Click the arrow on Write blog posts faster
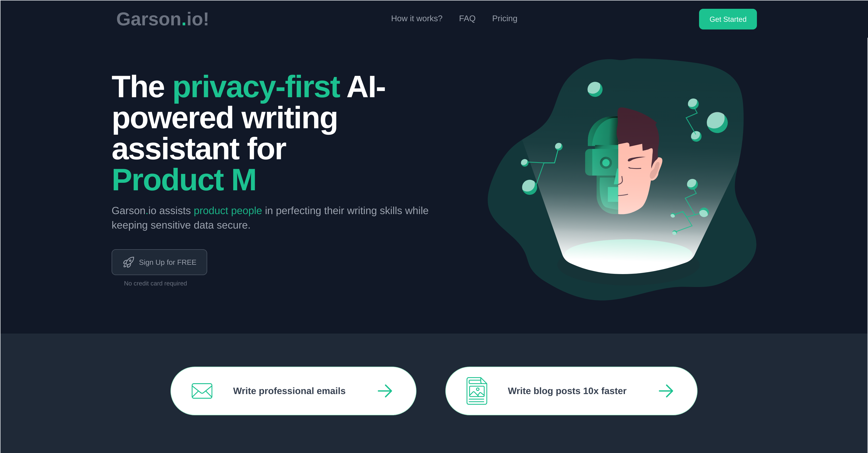This screenshot has height=453, width=868. [666, 391]
